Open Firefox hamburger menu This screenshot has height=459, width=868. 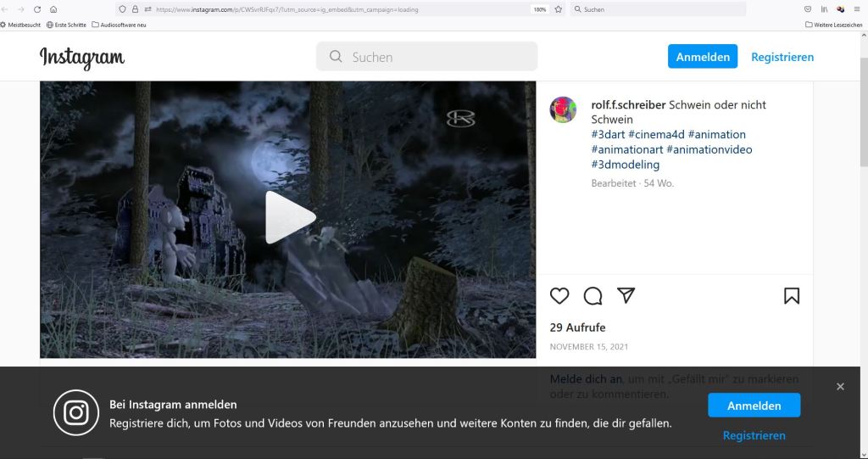pyautogui.click(x=857, y=9)
